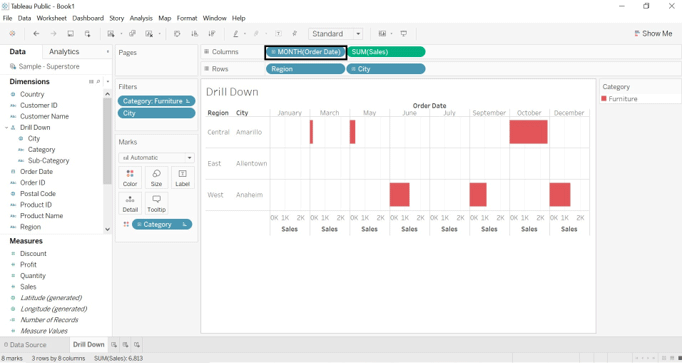This screenshot has width=682, height=363.
Task: Open the Analysis menu
Action: (x=141, y=18)
